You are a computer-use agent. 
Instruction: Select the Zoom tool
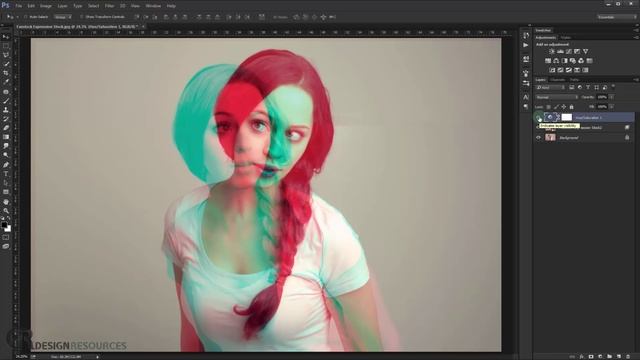point(6,211)
